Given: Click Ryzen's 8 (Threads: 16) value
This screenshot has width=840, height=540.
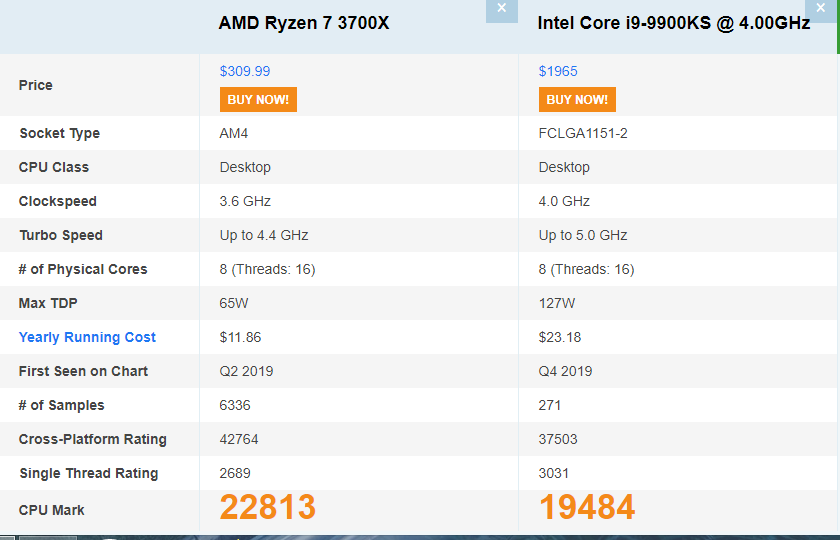Looking at the screenshot, I should point(267,269).
